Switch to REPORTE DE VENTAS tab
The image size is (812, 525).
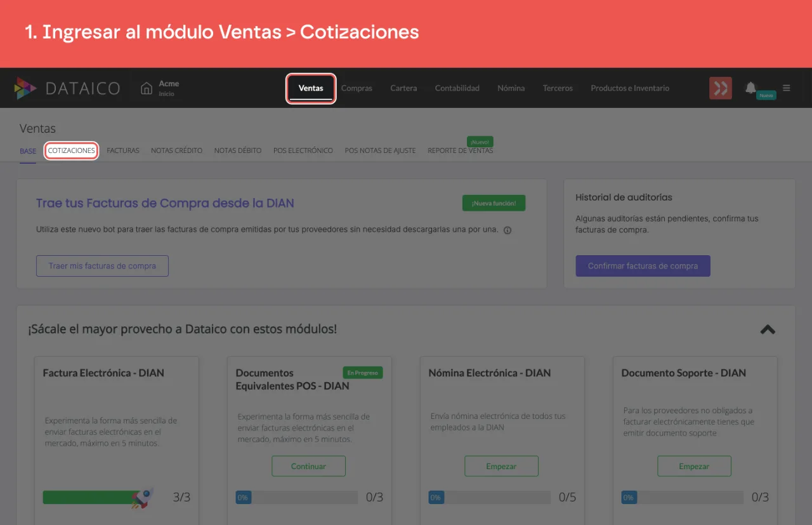pyautogui.click(x=460, y=151)
